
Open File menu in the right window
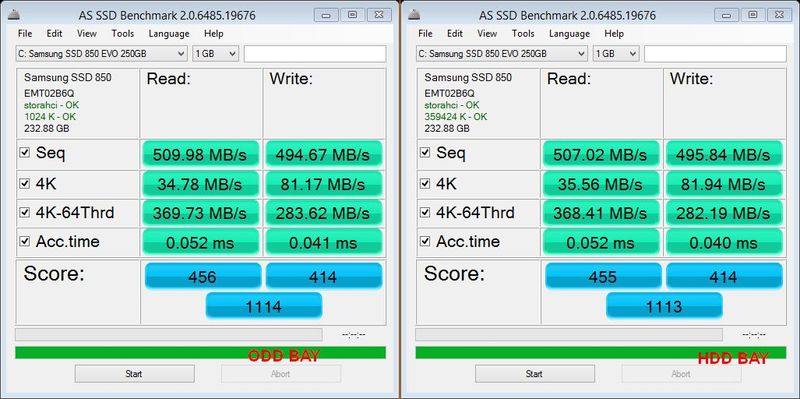[425, 34]
